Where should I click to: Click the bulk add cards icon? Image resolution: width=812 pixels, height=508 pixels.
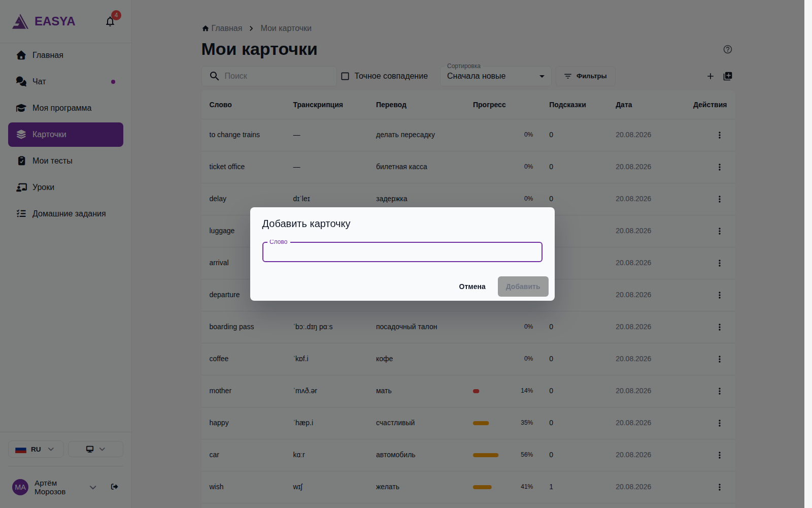(x=728, y=76)
